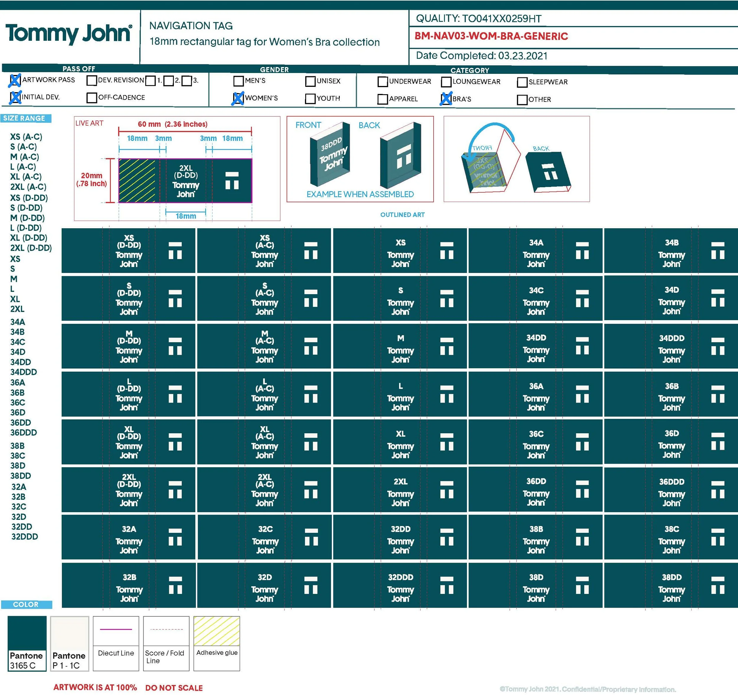Click the PASS OFF section heading
This screenshot has width=738, height=700.
tap(79, 69)
